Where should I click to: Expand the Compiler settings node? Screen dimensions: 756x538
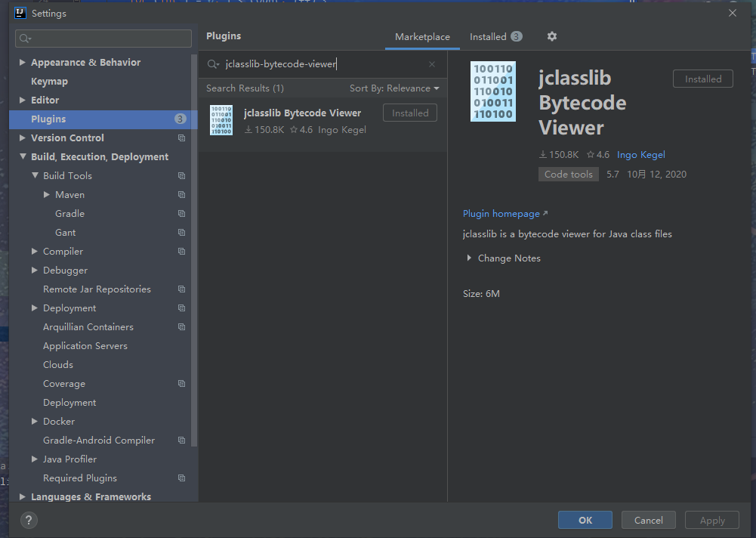point(34,251)
